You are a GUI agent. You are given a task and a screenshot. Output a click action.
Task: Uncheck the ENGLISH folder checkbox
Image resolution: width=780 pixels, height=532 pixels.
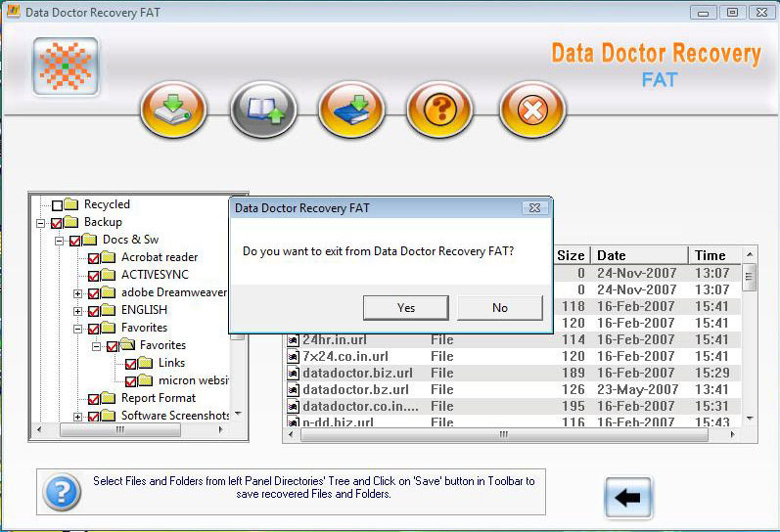tap(94, 311)
